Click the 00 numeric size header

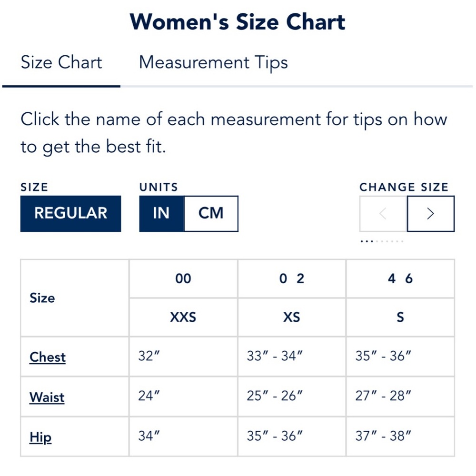tap(183, 279)
